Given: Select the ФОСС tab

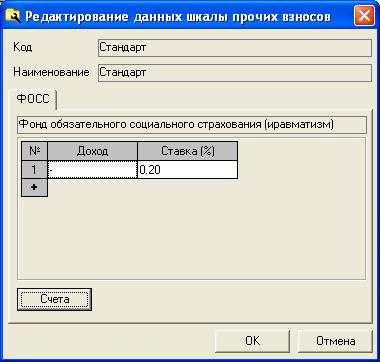Looking at the screenshot, I should [33, 99].
